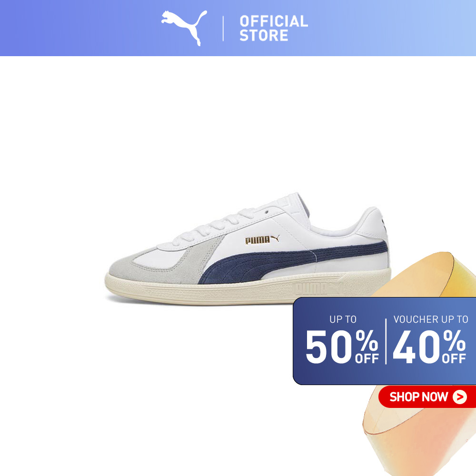Click the gold PUMA logo on shoe
The width and height of the screenshot is (476, 476).
262,239
